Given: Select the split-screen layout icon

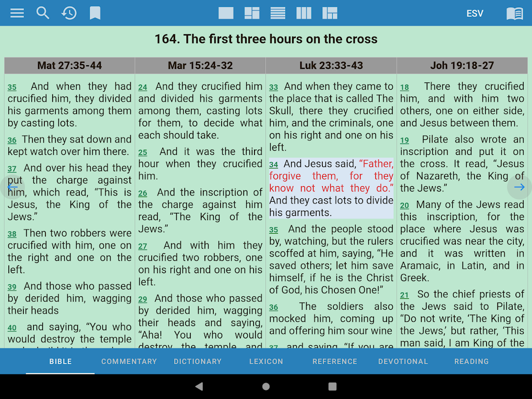Looking at the screenshot, I should tap(252, 13).
